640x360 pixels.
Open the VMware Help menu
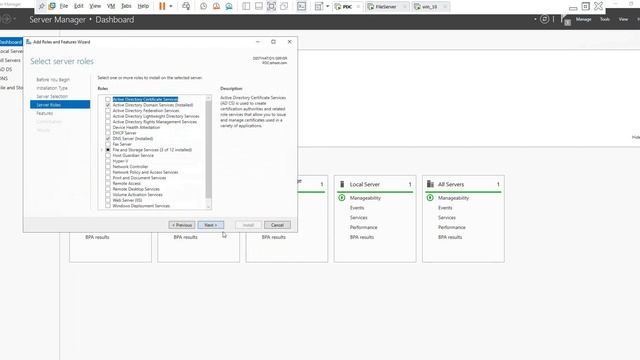[143, 6]
